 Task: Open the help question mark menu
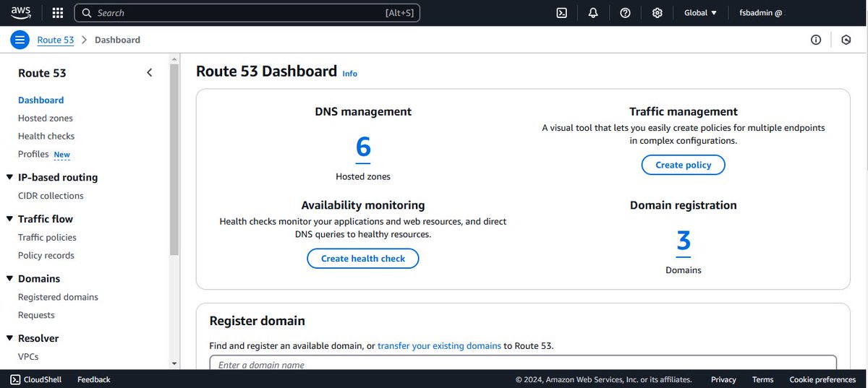point(626,13)
